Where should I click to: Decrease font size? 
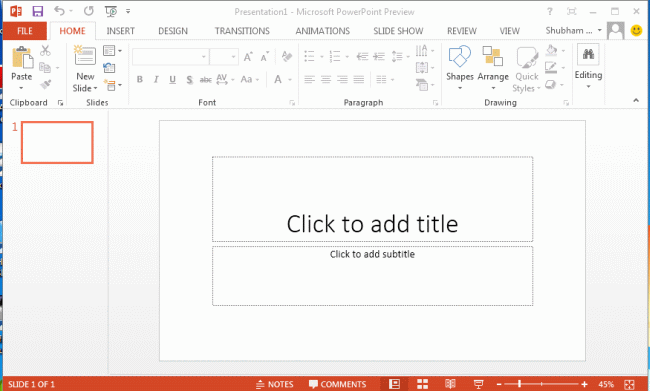click(x=265, y=57)
